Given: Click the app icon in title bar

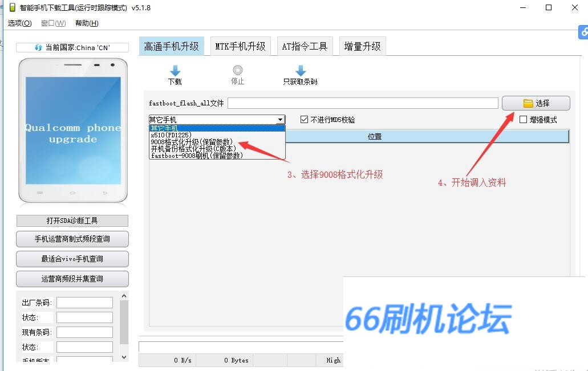Looking at the screenshot, I should (12, 7).
